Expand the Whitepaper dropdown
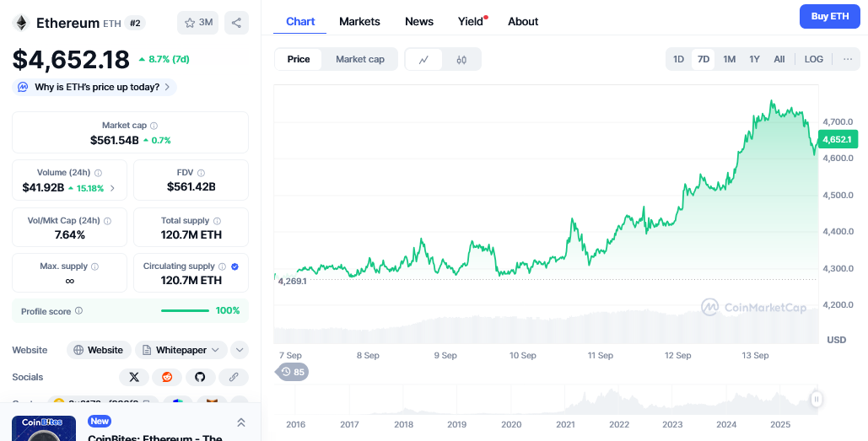 pos(181,350)
